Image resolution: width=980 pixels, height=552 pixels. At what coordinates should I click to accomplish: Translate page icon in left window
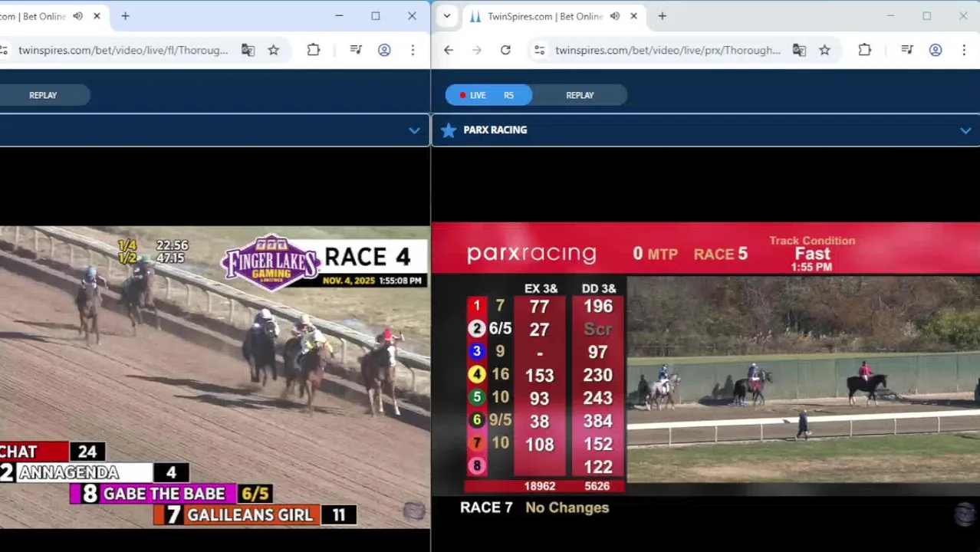click(248, 50)
